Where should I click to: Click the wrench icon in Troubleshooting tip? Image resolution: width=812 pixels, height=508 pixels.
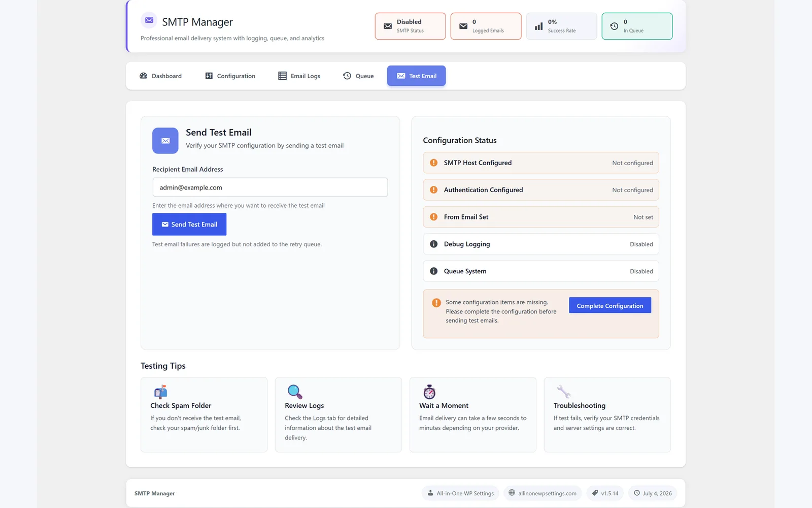[563, 392]
